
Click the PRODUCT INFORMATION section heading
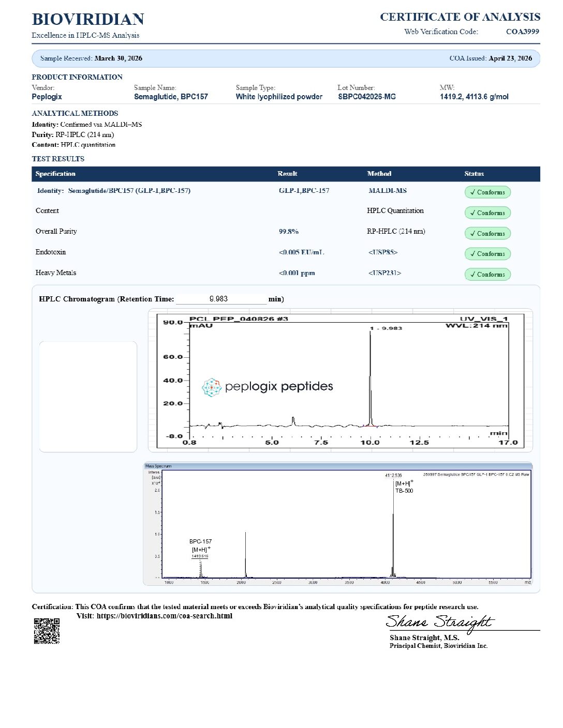pyautogui.click(x=77, y=77)
